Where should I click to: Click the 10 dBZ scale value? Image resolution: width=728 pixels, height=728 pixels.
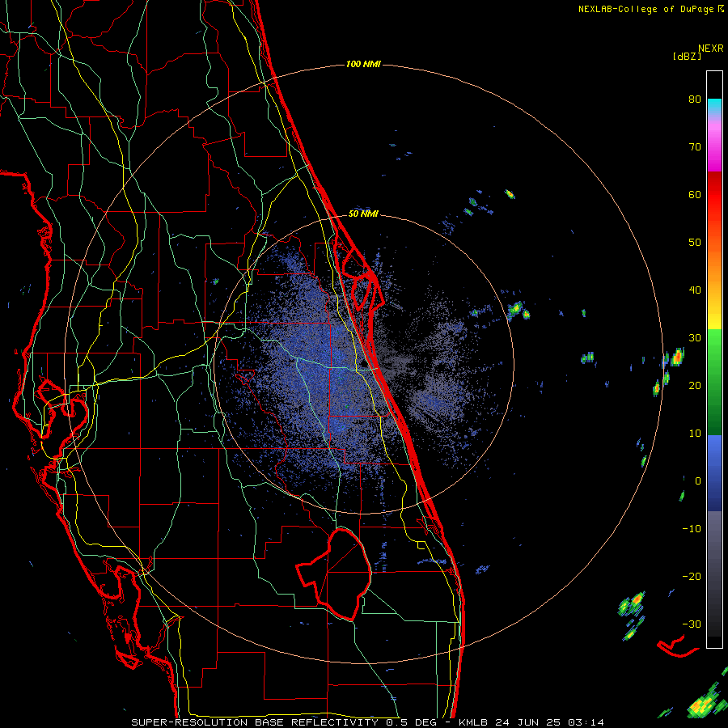coord(695,434)
